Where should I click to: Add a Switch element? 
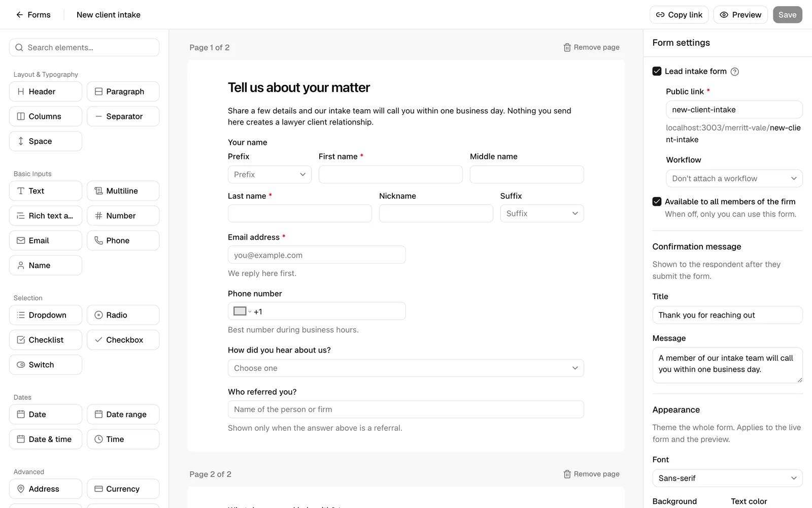pyautogui.click(x=46, y=365)
